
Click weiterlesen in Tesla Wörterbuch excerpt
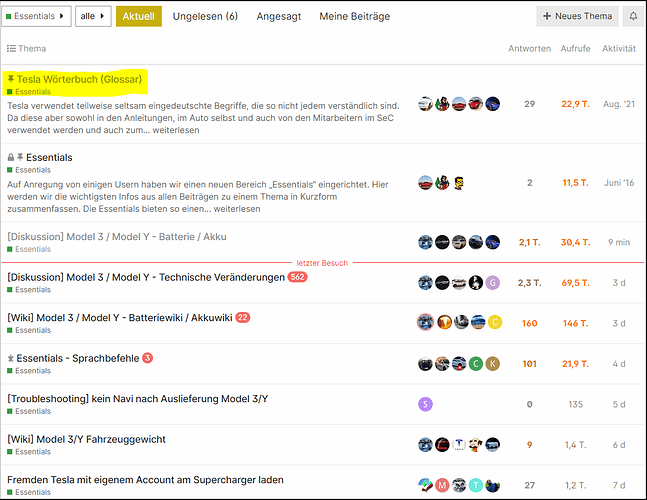tap(176, 130)
